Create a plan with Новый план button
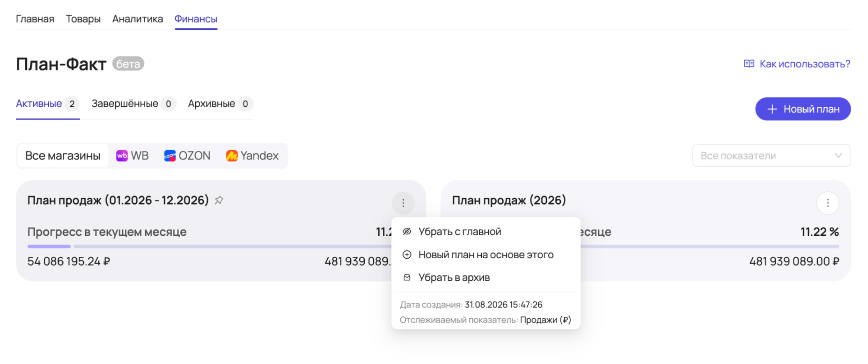This screenshot has height=364, width=868. pyautogui.click(x=803, y=109)
